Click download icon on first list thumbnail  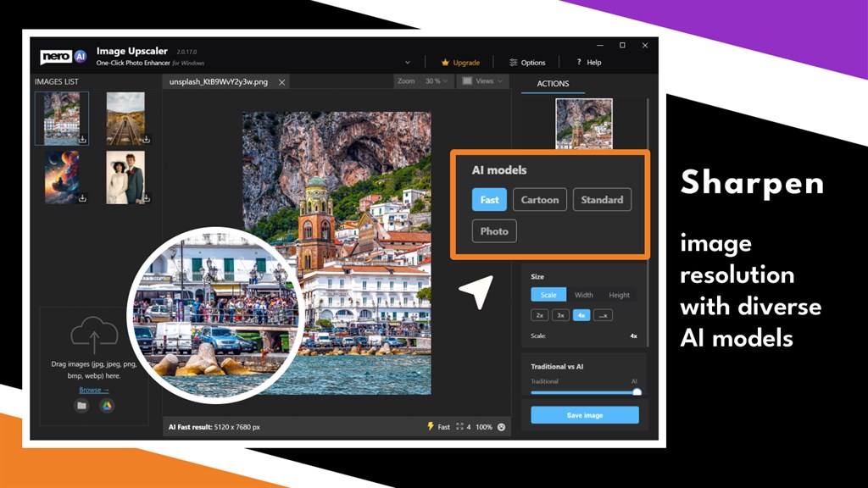(82, 140)
